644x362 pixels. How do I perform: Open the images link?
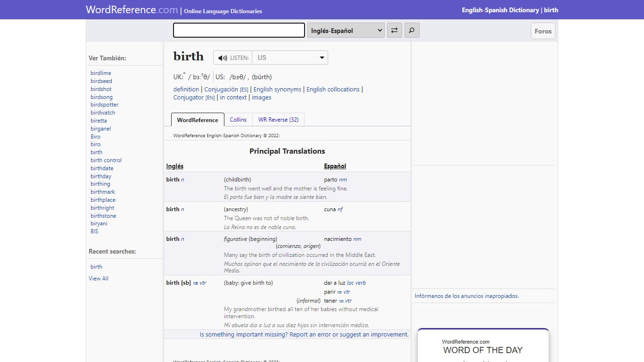(262, 98)
